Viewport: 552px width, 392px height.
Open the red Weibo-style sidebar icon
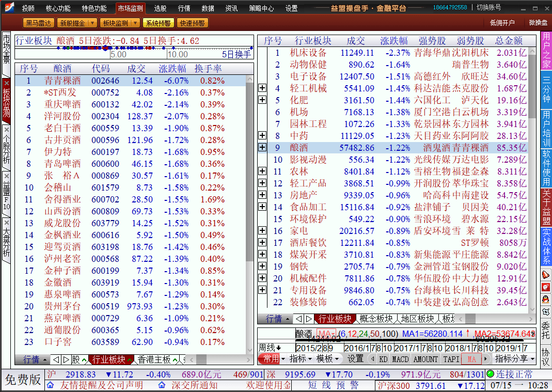pyautogui.click(x=545, y=287)
